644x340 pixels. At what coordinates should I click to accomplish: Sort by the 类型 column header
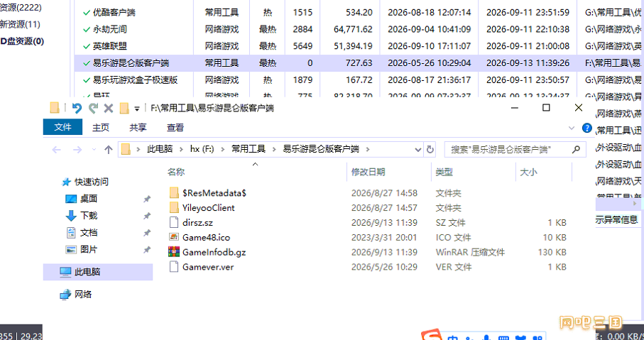pyautogui.click(x=444, y=172)
